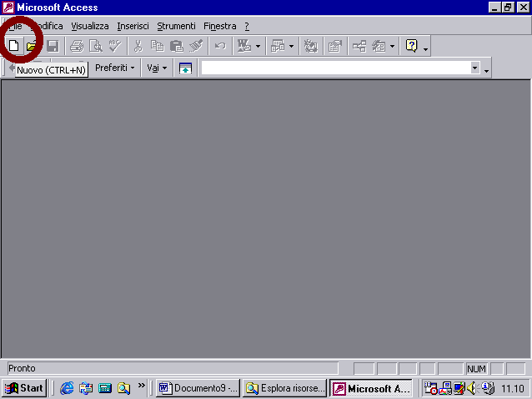Screen dimensions: 532x399
Task: Click the floppy disk Save icon
Action: point(53,46)
